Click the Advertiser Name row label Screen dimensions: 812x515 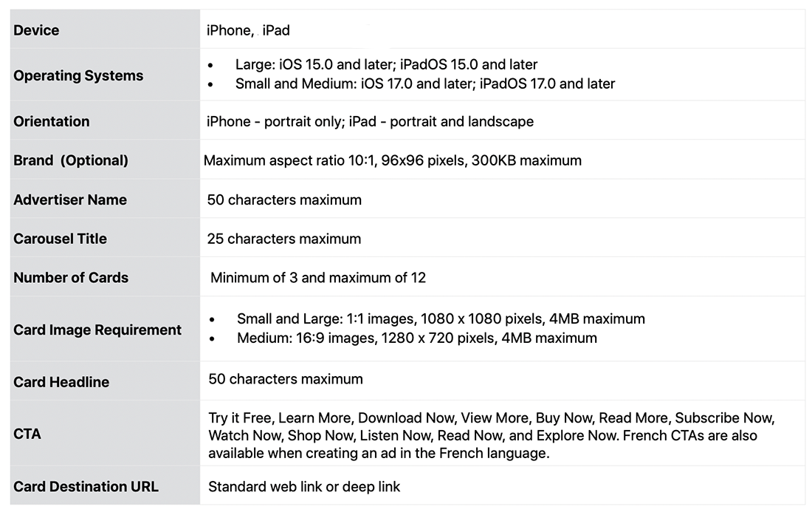tap(70, 199)
